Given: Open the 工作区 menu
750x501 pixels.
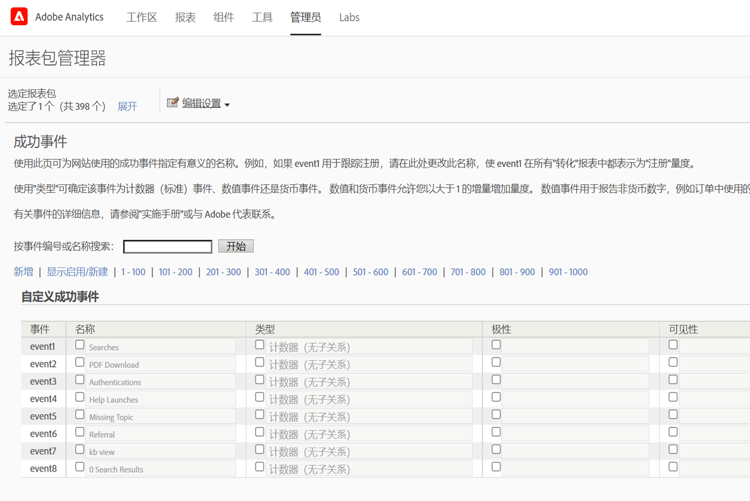Looking at the screenshot, I should click(x=142, y=17).
